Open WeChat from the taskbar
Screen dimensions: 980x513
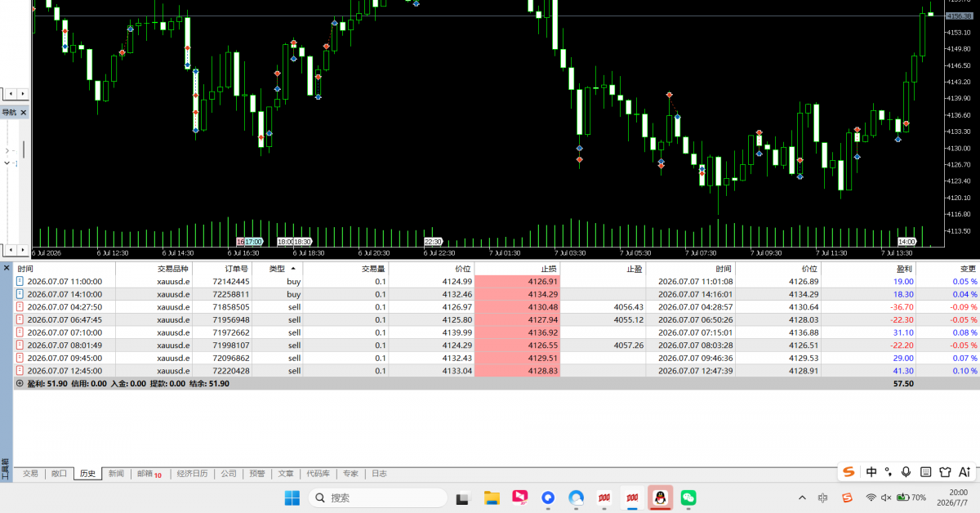[688, 497]
